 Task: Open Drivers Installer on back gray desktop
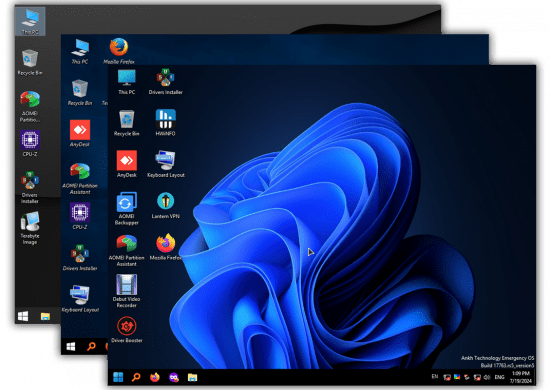click(30, 187)
